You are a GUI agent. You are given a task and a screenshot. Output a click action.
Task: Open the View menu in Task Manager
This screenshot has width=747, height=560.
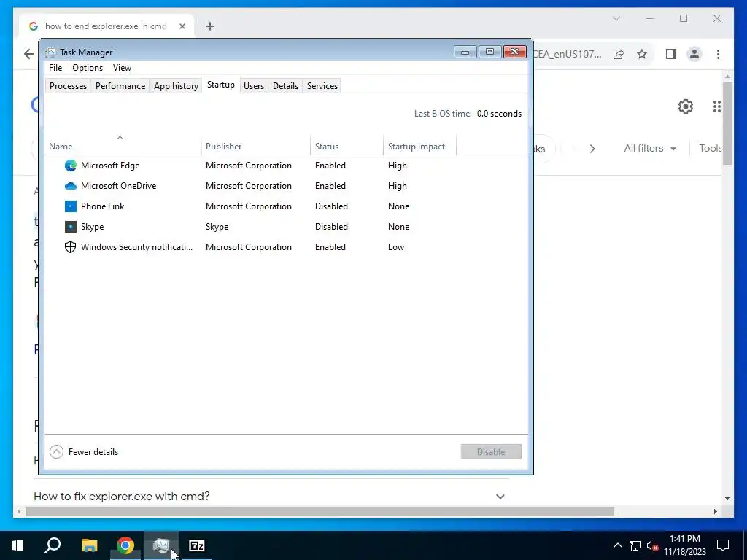tap(122, 68)
